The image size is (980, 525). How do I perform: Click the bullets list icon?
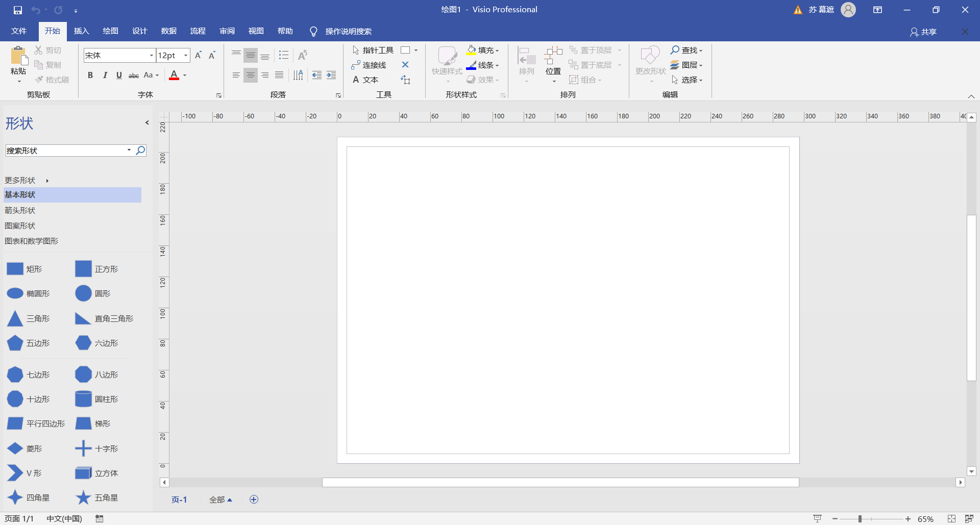tap(284, 55)
